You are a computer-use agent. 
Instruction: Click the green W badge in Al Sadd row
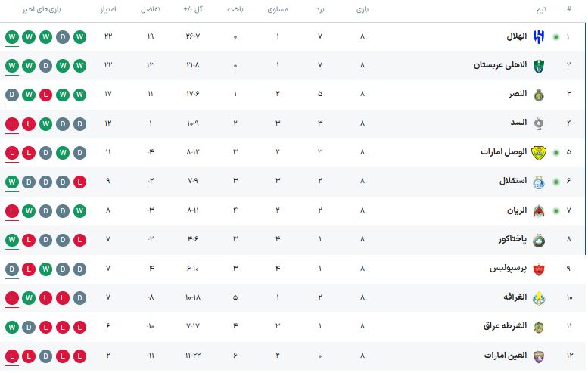46,123
